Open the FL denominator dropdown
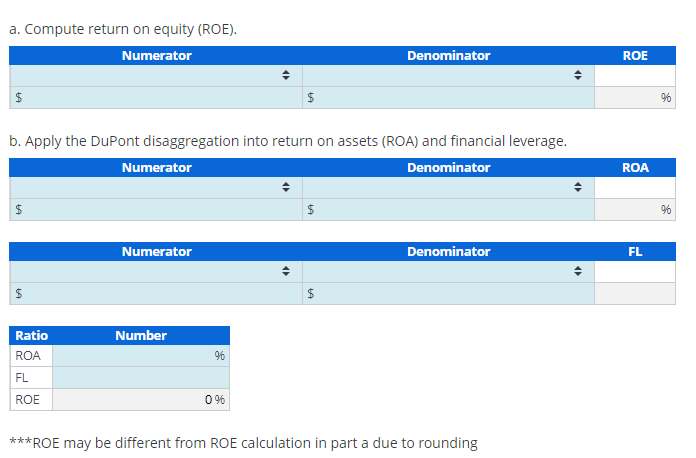 (x=448, y=271)
